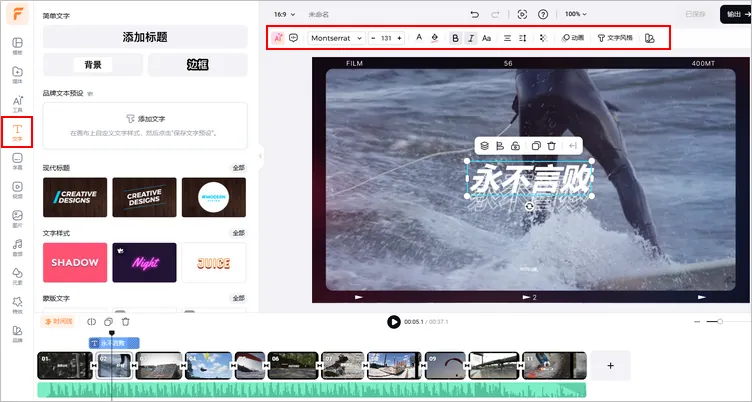This screenshot has height=402, width=752.
Task: Open the Brand (品牌) sidebar panel
Action: point(17,333)
